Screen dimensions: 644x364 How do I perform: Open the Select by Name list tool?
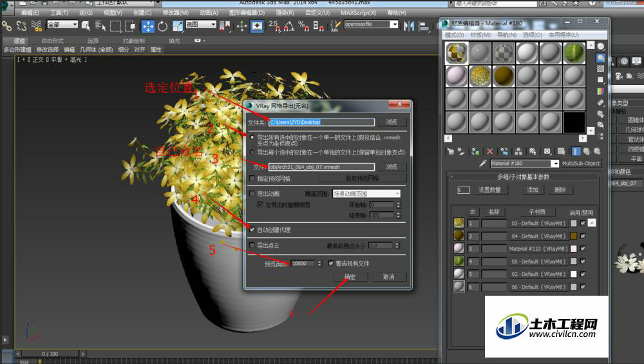click(100, 26)
